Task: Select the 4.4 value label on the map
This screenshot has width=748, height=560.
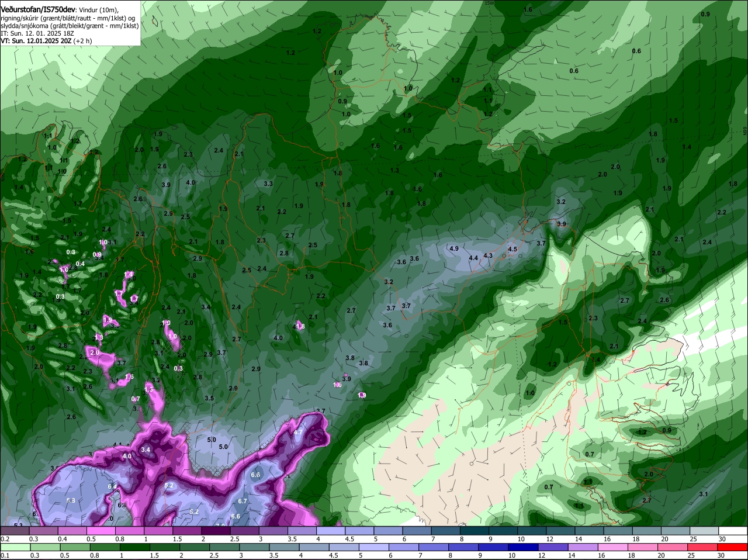Action: click(473, 258)
